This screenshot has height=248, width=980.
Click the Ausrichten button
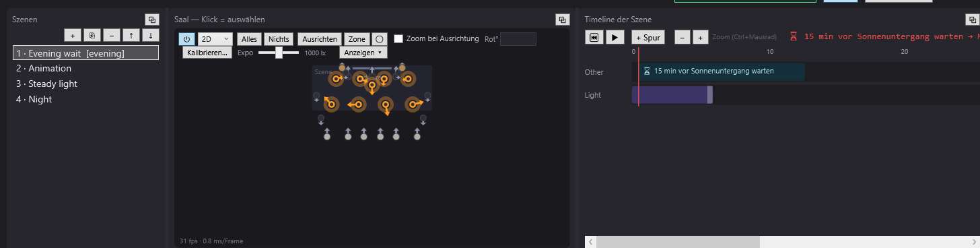[320, 39]
